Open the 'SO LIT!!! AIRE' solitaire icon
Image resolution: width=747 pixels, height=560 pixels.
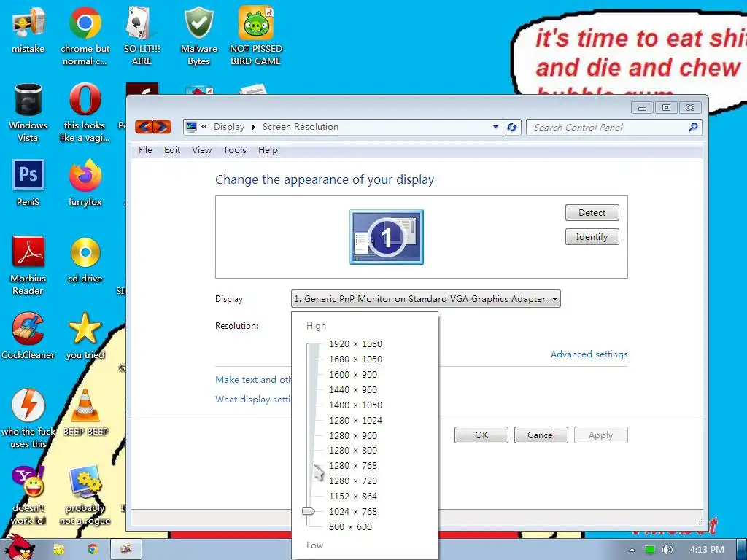click(x=142, y=34)
